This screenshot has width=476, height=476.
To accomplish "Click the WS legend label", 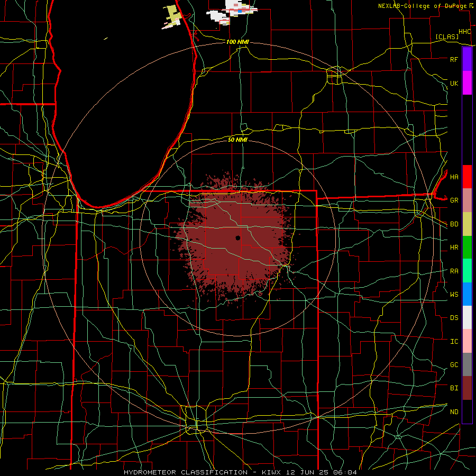I will pyautogui.click(x=454, y=294).
